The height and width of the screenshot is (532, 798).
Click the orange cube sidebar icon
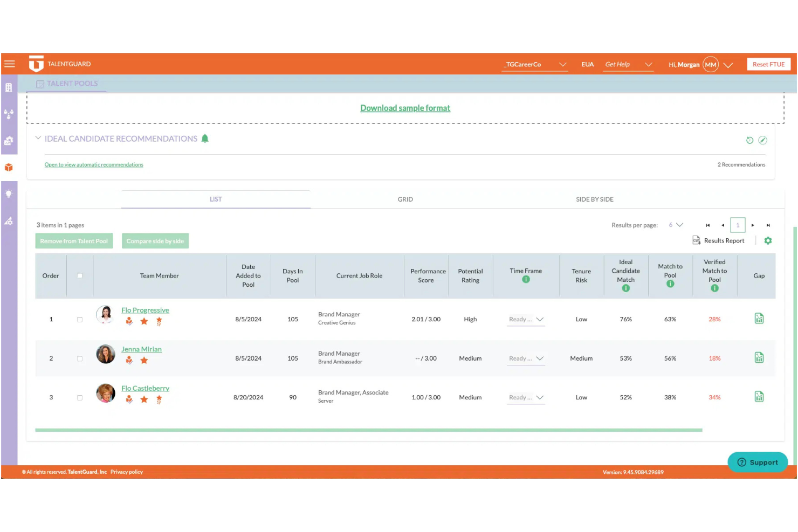9,167
